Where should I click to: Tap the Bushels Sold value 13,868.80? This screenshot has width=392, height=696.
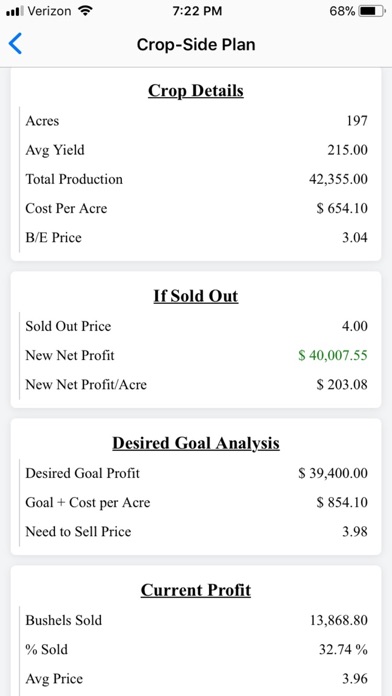point(339,620)
